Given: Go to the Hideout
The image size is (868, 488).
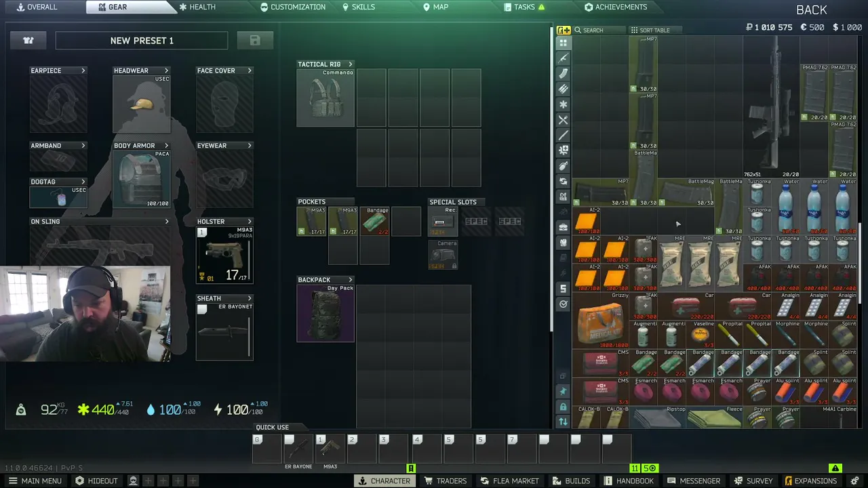Looking at the screenshot, I should (x=96, y=481).
